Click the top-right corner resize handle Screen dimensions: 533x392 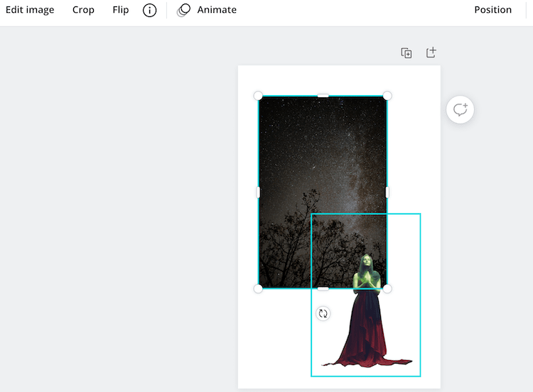tap(387, 96)
